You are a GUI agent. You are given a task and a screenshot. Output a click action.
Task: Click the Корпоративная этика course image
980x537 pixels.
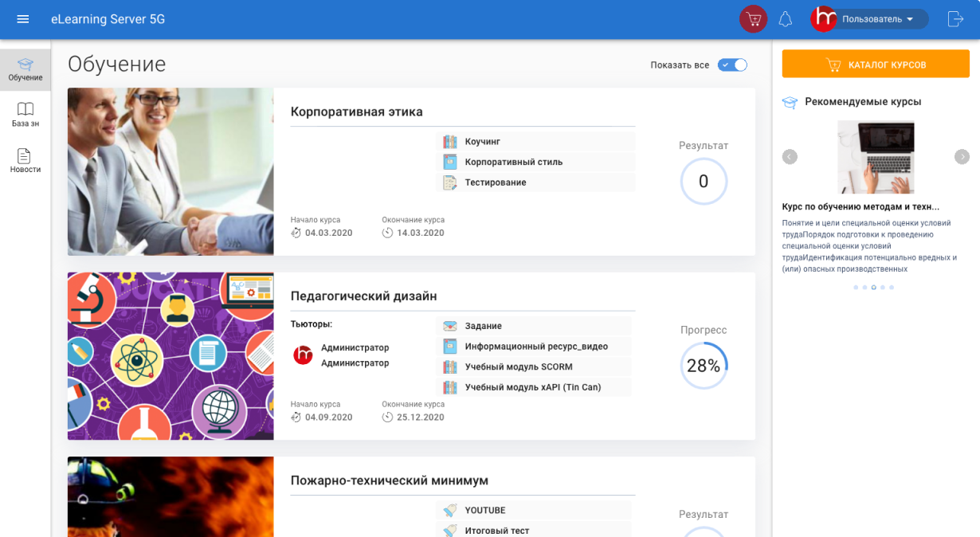tap(171, 171)
